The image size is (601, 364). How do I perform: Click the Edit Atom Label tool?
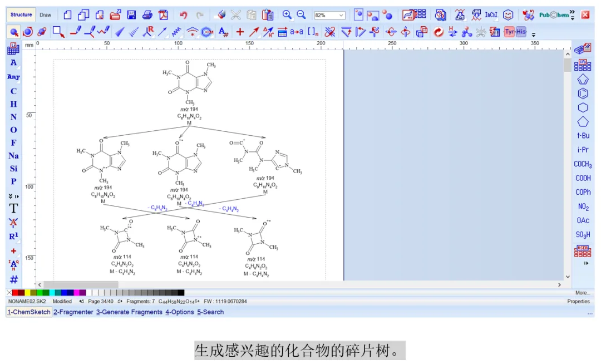(x=224, y=32)
